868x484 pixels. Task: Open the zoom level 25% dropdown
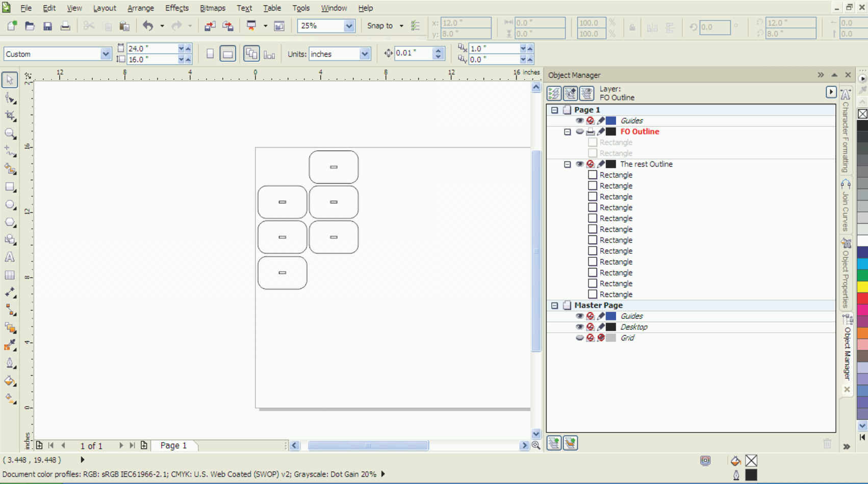[x=349, y=26]
